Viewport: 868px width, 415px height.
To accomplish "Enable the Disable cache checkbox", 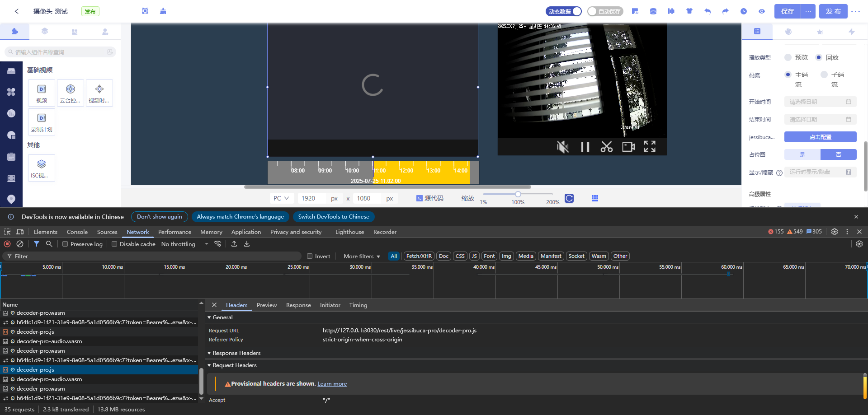I will click(114, 244).
